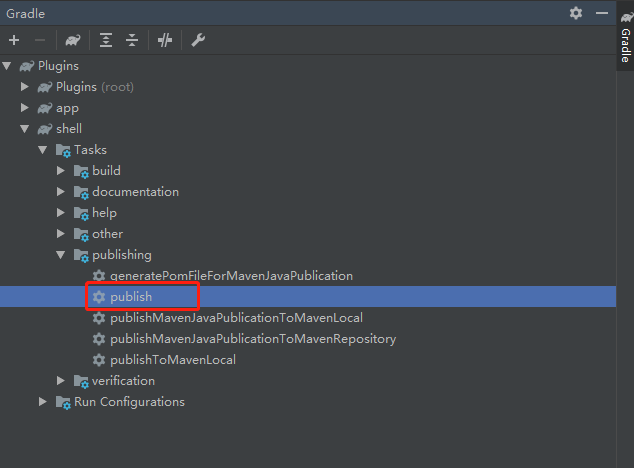Click the Expand All toolbar icon
Image resolution: width=634 pixels, height=468 pixels.
point(106,40)
